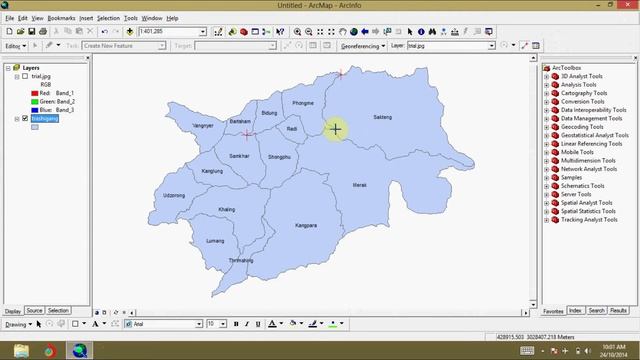Pick the Select Elements arrow tool
Viewport: 640px width, 360px height.
click(x=410, y=31)
